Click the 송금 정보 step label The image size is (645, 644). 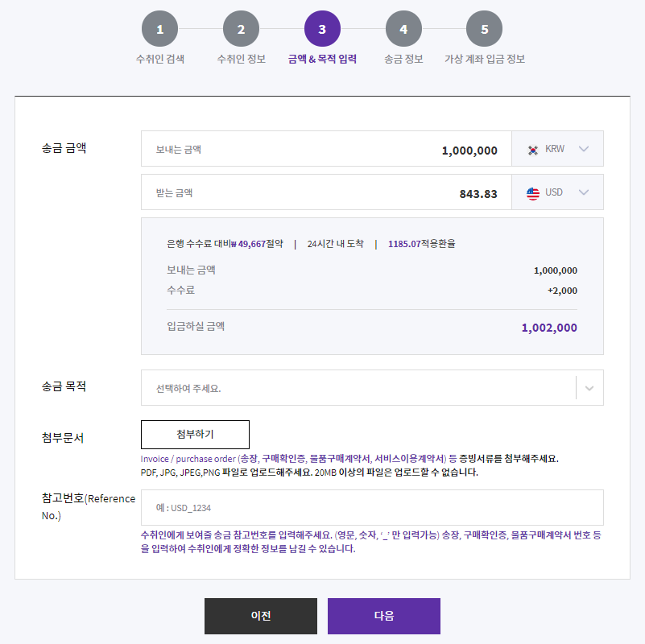403,60
